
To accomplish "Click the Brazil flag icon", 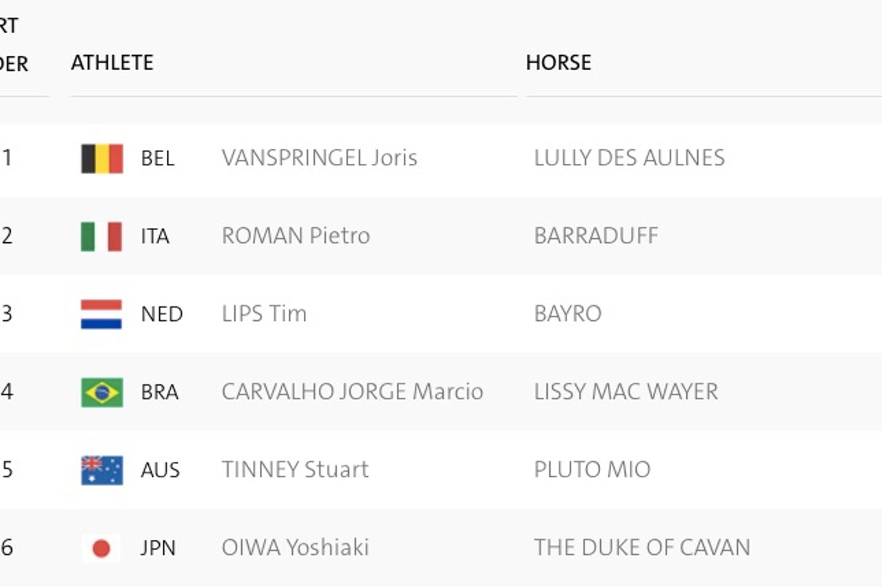I will coord(102,392).
